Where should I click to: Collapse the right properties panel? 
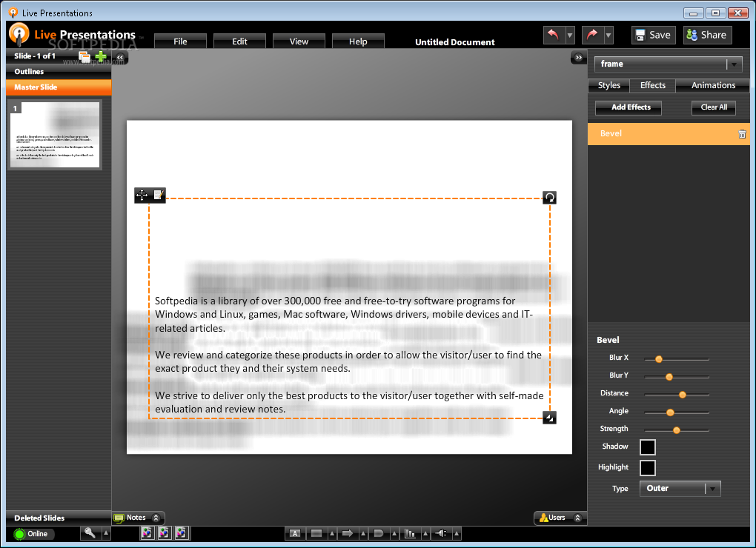pyautogui.click(x=578, y=57)
